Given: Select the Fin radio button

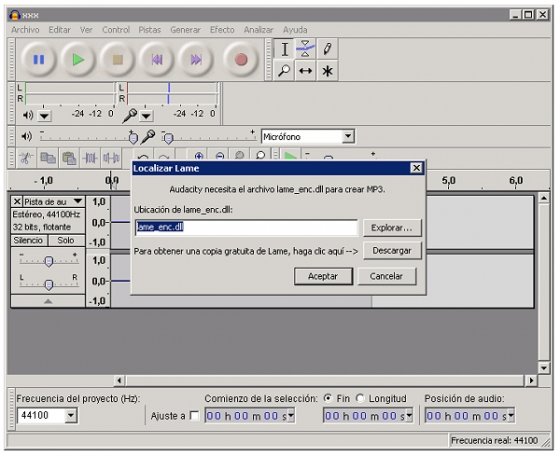Looking at the screenshot, I should click(327, 398).
